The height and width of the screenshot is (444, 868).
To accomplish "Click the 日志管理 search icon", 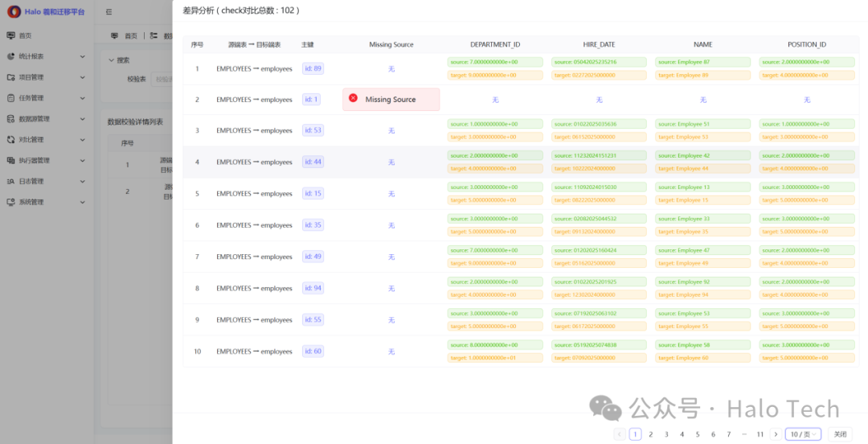I will tap(11, 181).
